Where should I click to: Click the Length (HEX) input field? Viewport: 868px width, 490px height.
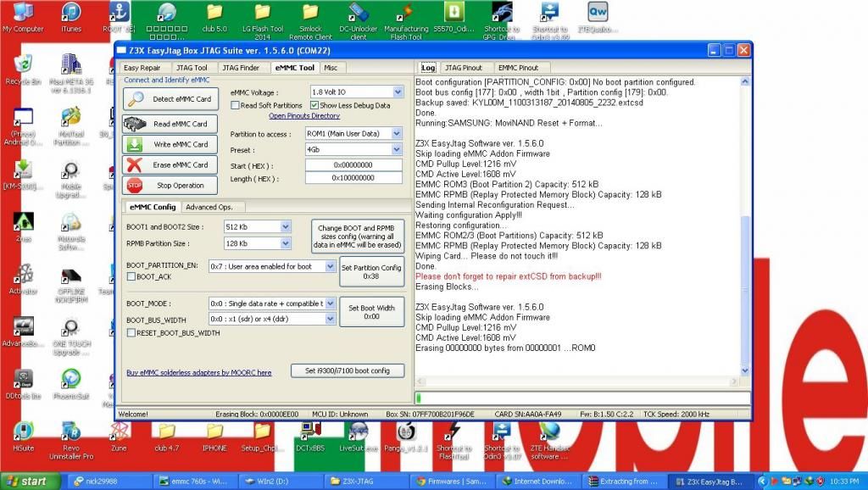coord(353,178)
